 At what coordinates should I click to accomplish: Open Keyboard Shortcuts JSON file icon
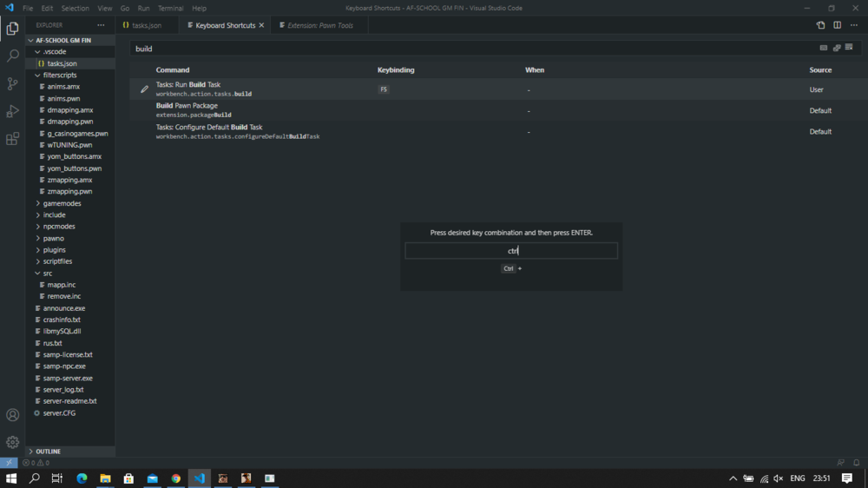[820, 25]
